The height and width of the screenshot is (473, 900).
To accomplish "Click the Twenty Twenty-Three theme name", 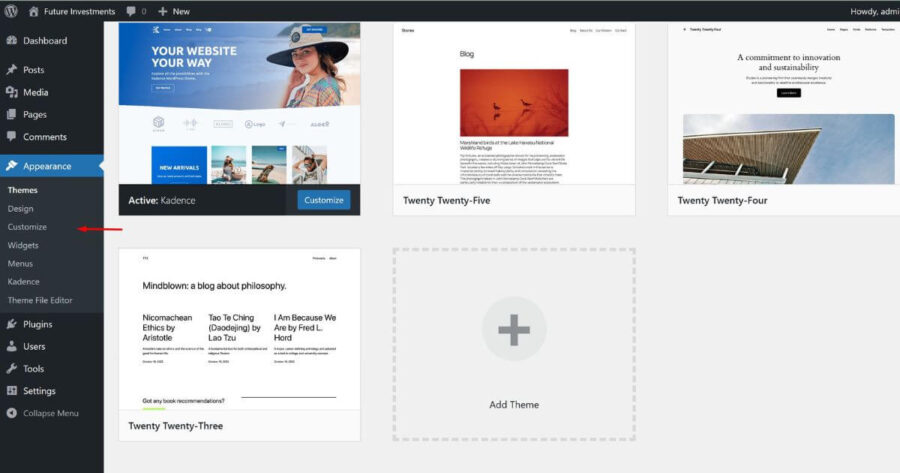I will click(x=176, y=426).
